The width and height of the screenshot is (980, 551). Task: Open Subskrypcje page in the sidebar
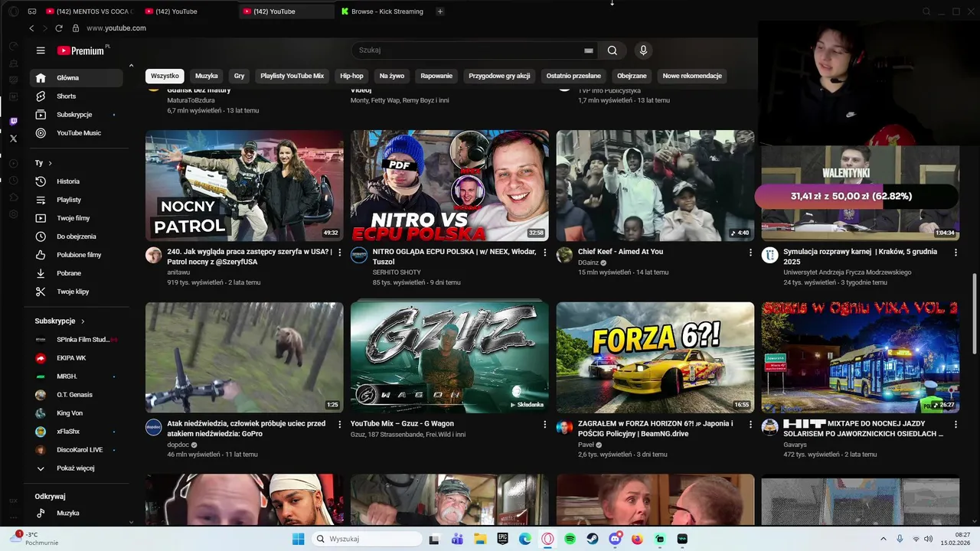(77, 115)
